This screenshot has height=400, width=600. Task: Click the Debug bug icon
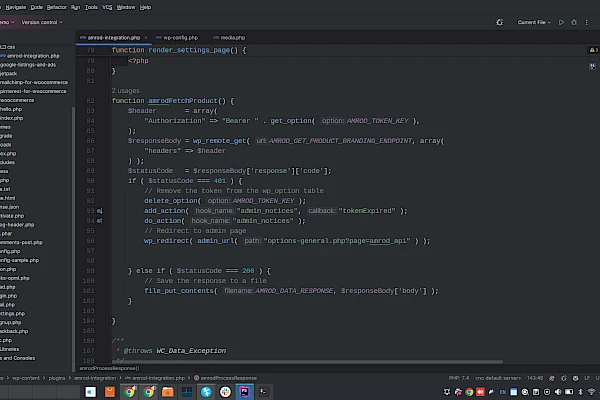(573, 21)
